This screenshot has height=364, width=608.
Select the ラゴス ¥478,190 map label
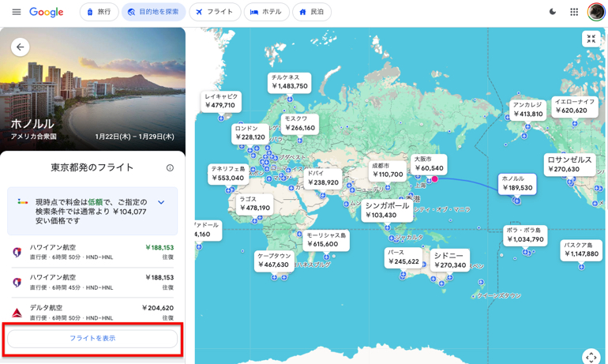[x=255, y=204]
